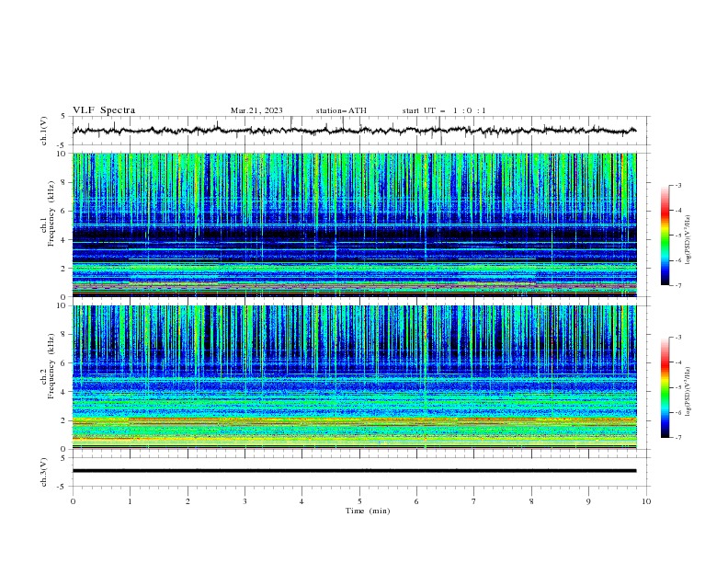728x563 pixels.
Task: Click the ch.3 flat black trace
Action: pyautogui.click(x=354, y=471)
